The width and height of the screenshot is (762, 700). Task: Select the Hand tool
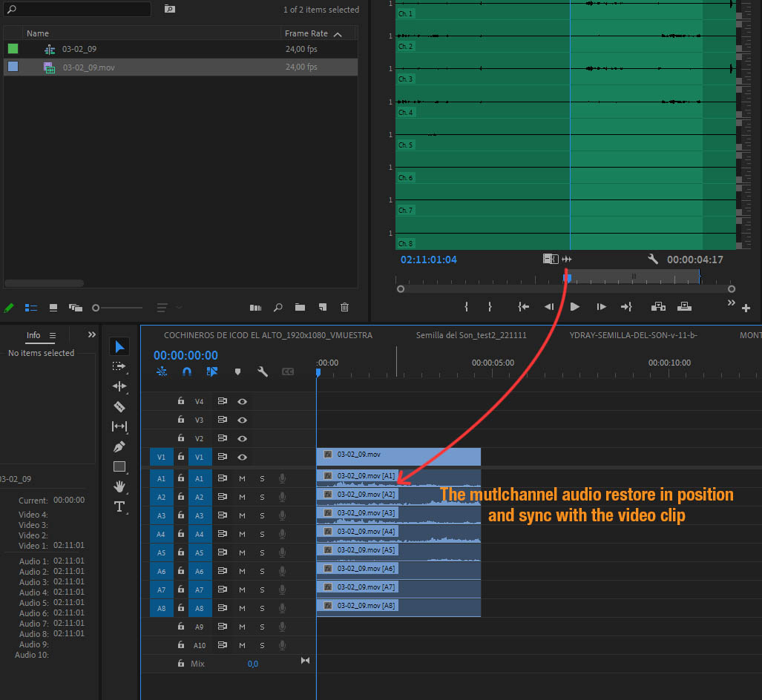click(x=119, y=486)
